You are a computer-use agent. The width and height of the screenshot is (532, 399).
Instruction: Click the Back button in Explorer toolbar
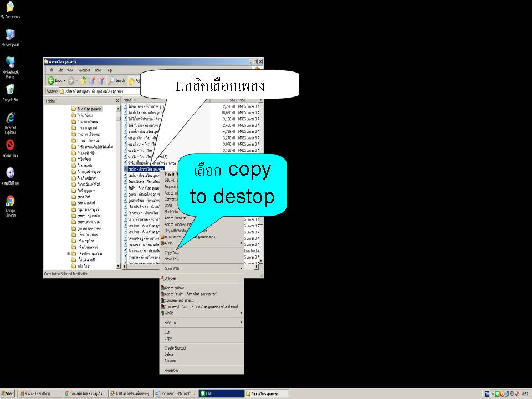click(55, 80)
